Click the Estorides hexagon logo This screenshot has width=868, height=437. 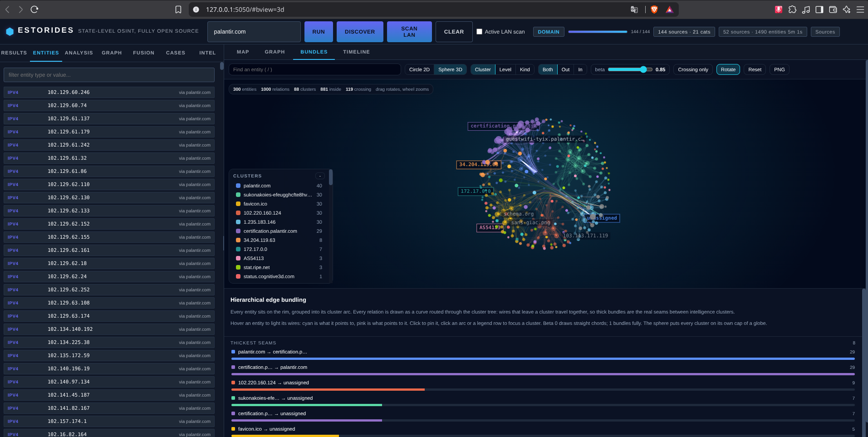10,31
